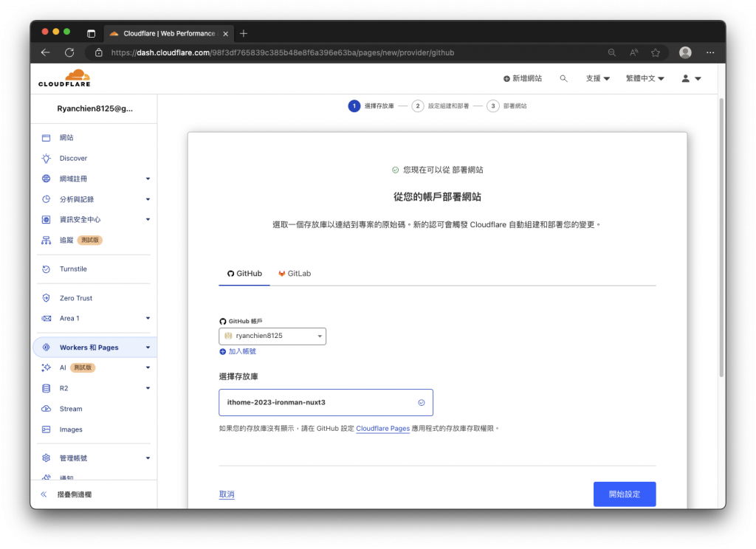
Task: Open a new browser tab with the plus icon
Action: click(x=244, y=33)
